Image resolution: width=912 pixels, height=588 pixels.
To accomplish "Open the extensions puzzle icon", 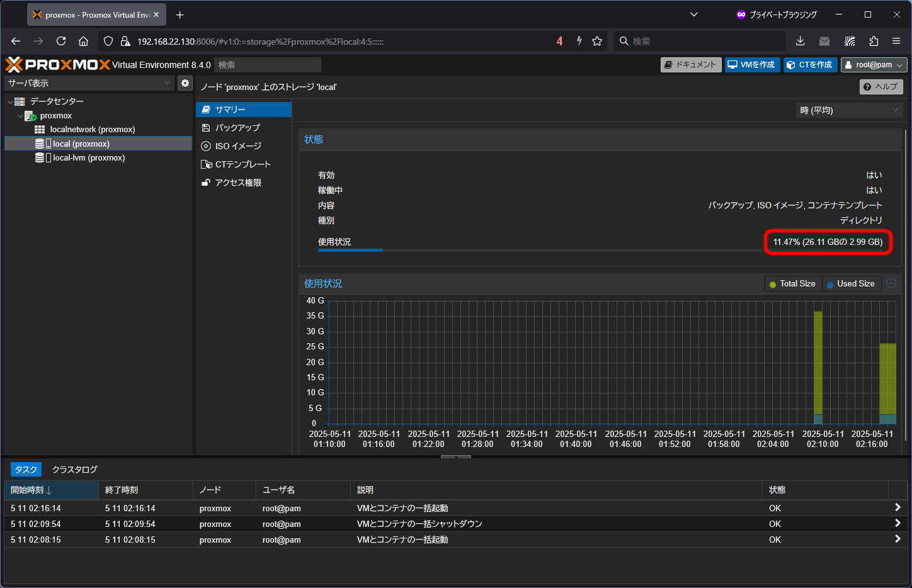I will [x=874, y=41].
